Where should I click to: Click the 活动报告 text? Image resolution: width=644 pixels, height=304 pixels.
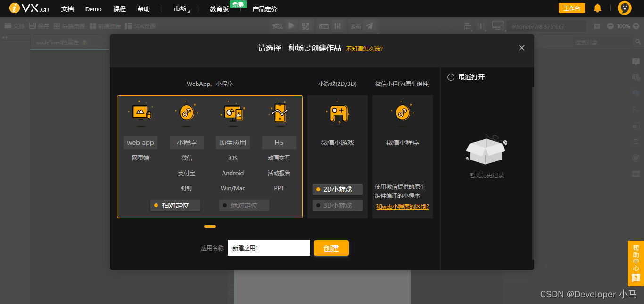tap(279, 173)
